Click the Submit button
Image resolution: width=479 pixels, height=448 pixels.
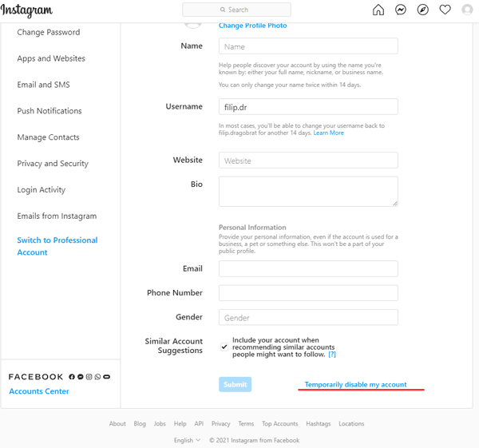point(235,384)
